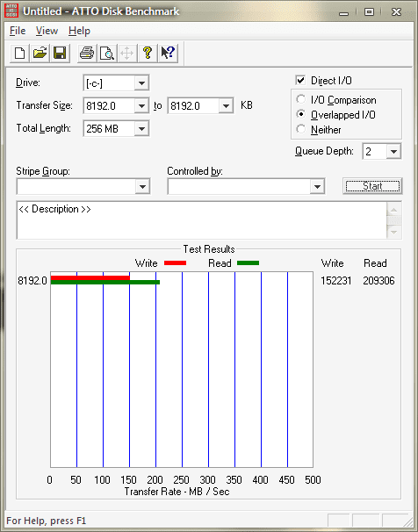
Task: Select the I/O Comparison radio button
Action: click(x=300, y=99)
